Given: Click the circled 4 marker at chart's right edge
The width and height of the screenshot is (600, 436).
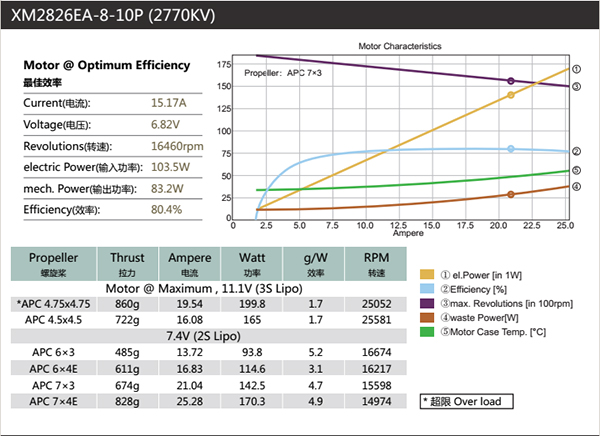Looking at the screenshot, I should click(577, 186).
